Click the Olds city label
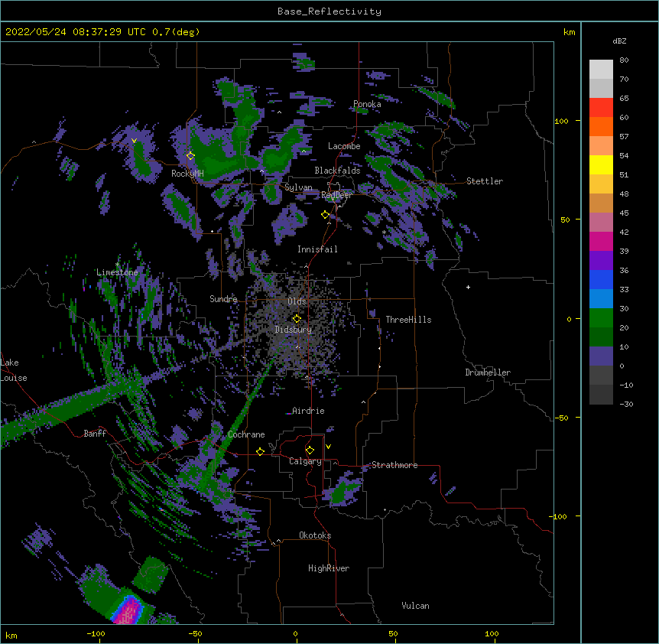659x644 pixels. coord(297,301)
